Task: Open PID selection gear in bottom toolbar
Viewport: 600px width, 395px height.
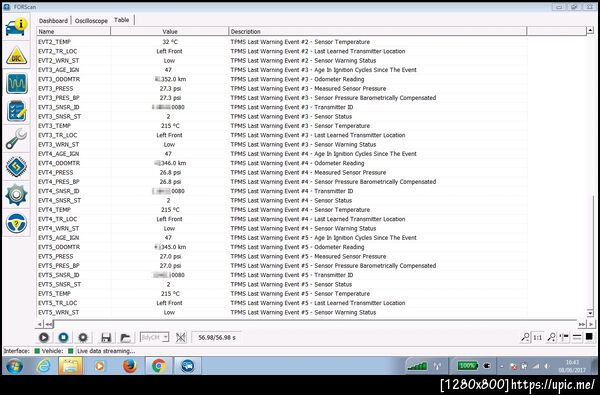Action: click(83, 337)
